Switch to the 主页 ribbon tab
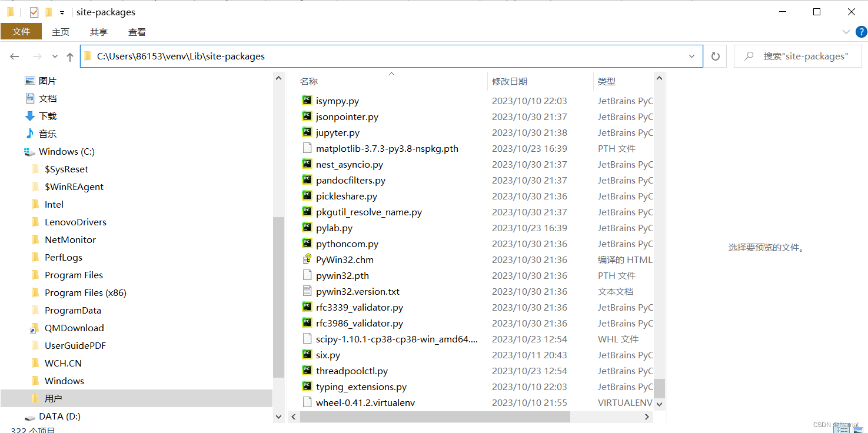Image resolution: width=868 pixels, height=433 pixels. (x=61, y=32)
